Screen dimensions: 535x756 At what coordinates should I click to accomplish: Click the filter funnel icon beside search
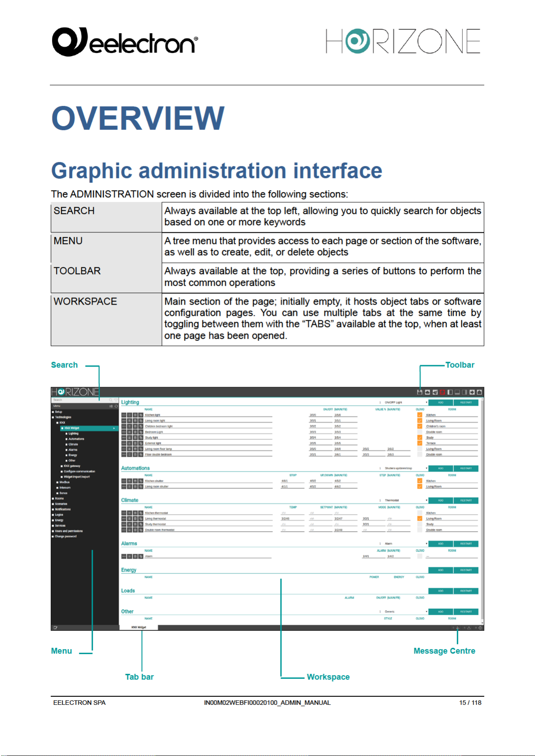coord(116,400)
